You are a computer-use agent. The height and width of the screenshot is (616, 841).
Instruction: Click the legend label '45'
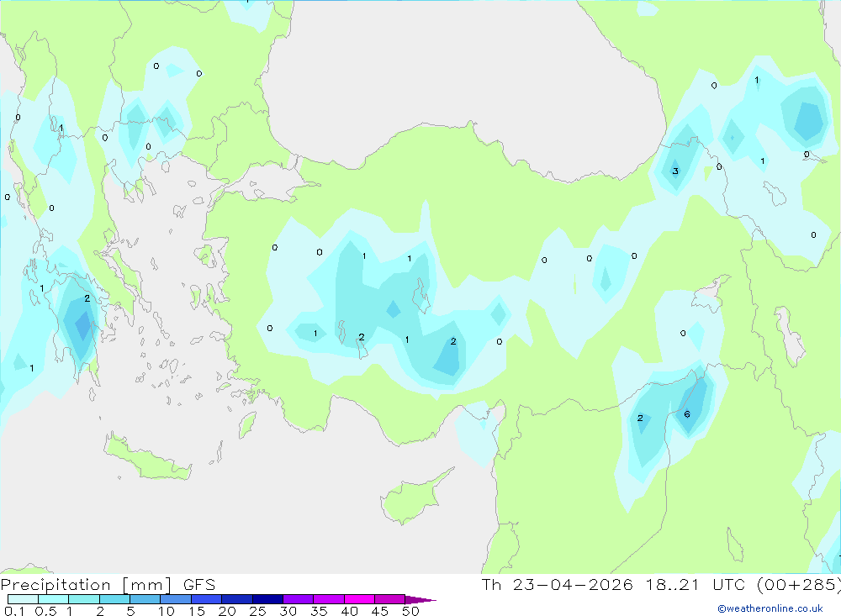click(380, 611)
